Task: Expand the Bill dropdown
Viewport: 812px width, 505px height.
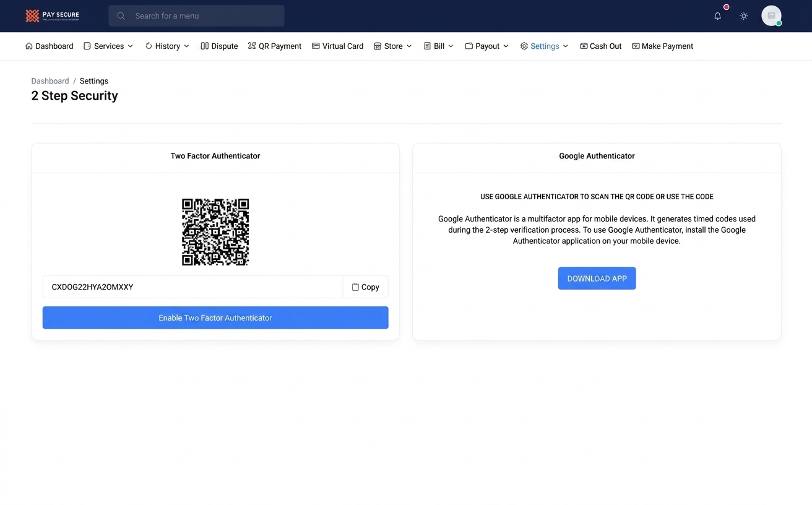Action: [x=439, y=46]
